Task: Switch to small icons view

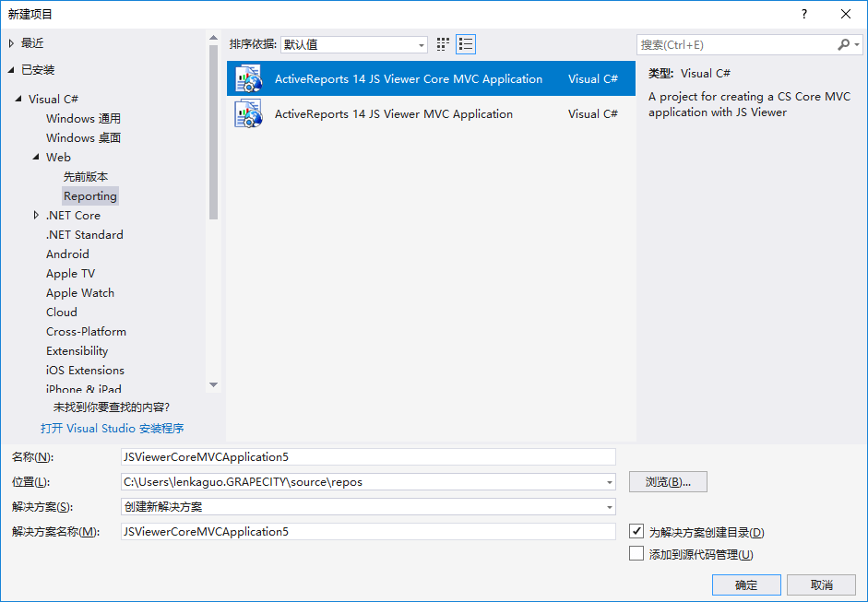Action: [x=443, y=44]
